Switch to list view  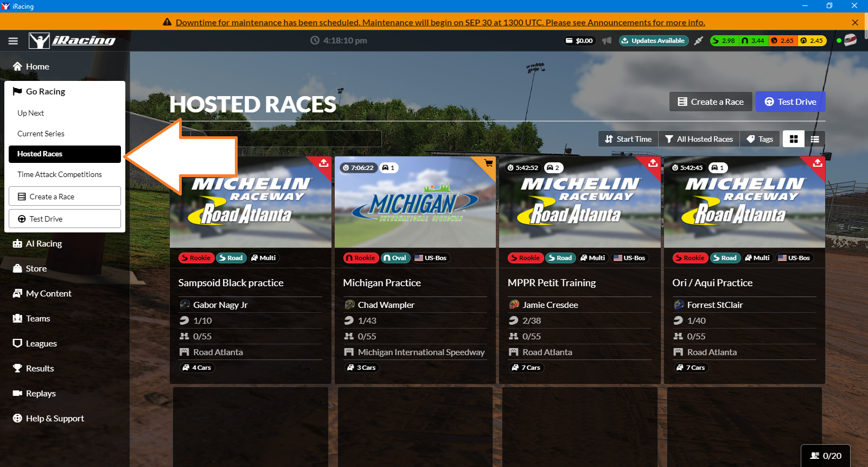click(x=815, y=139)
